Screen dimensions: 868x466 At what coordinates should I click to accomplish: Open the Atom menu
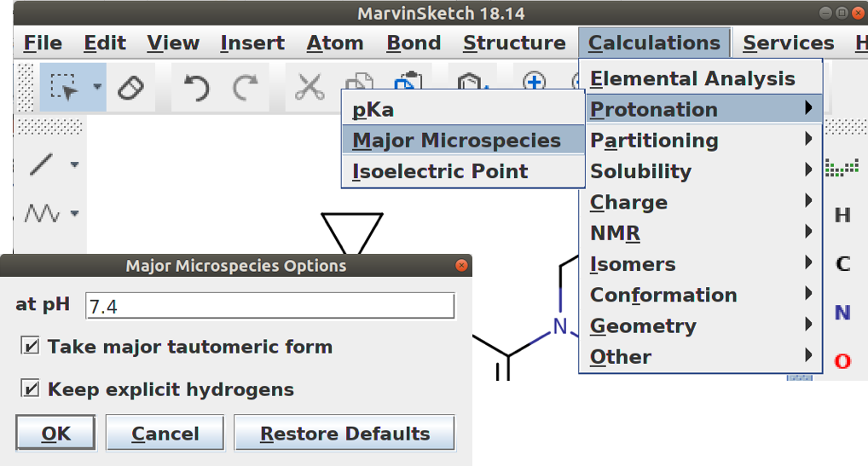coord(335,43)
